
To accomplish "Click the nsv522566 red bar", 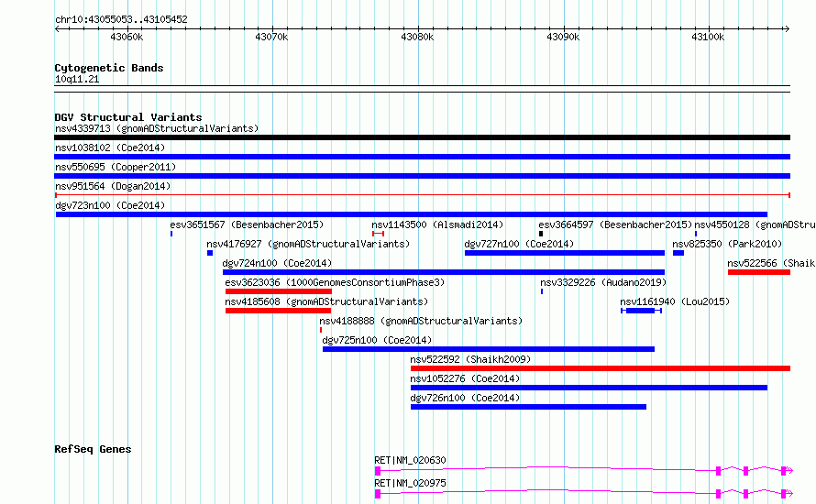I will [x=759, y=272].
